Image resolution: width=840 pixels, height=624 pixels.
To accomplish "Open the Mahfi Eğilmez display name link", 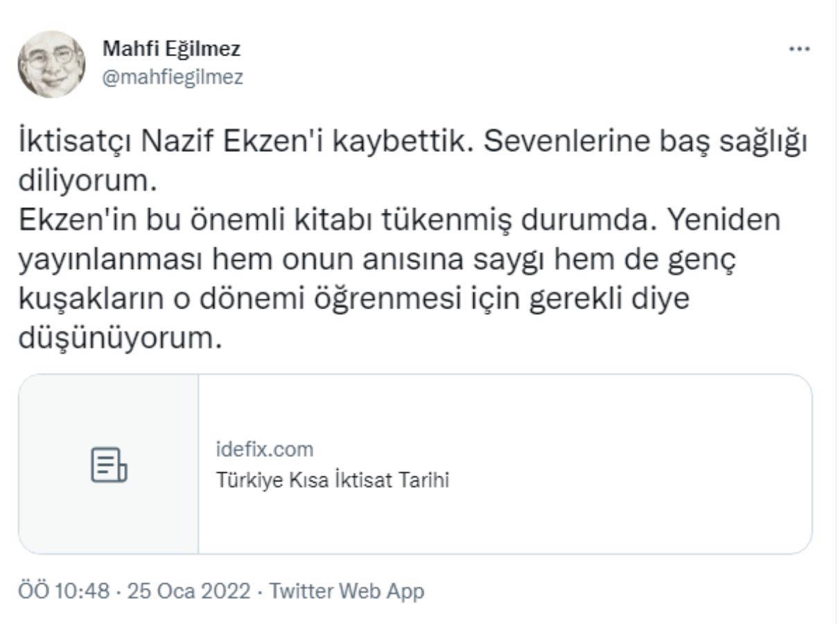I will 171,49.
